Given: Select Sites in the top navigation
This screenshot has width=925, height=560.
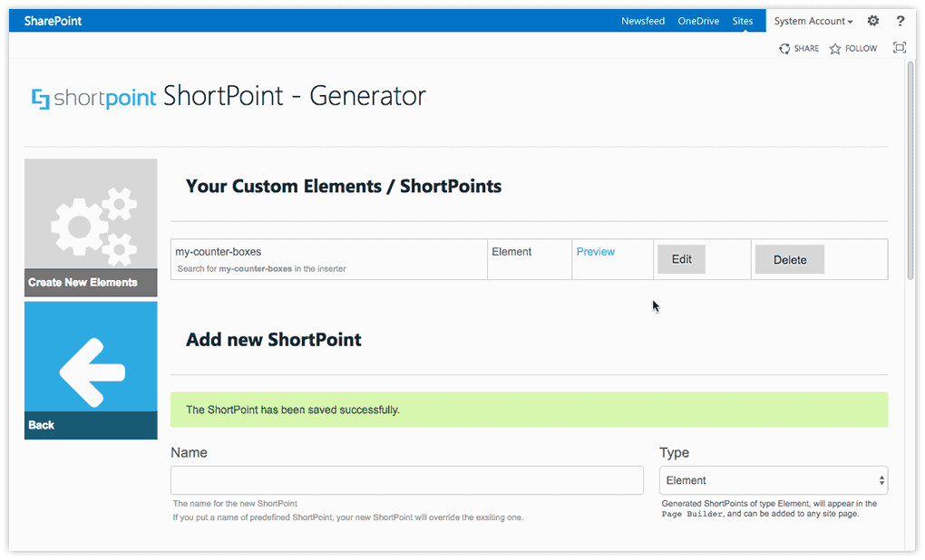Looking at the screenshot, I should [x=743, y=21].
